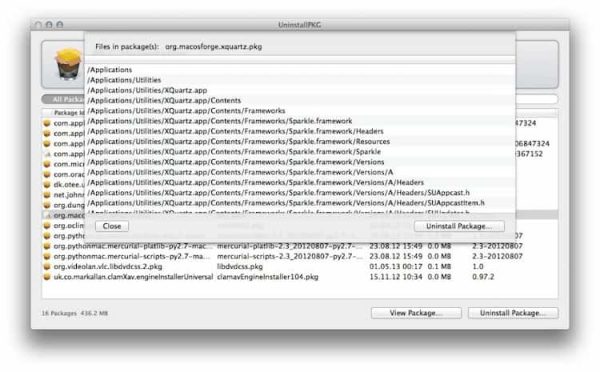The width and height of the screenshot is (600, 372).
Task: Click the green zoom window button
Action: coord(60,25)
